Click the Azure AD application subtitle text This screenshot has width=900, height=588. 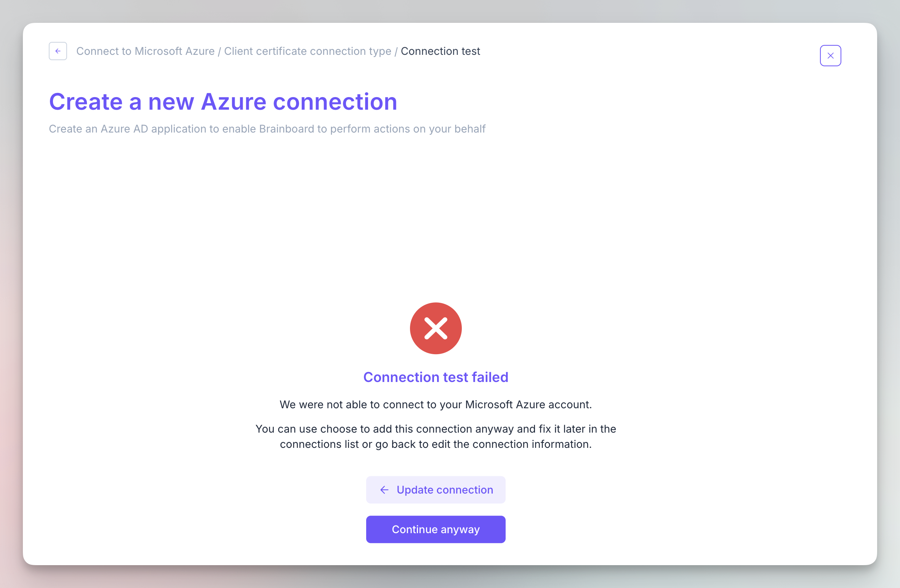click(x=267, y=129)
